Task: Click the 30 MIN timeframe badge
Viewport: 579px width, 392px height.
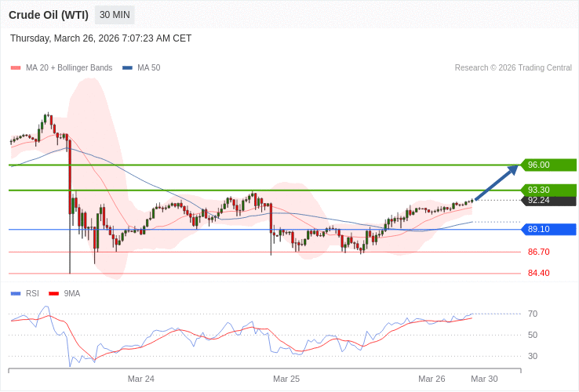Action: coord(115,15)
